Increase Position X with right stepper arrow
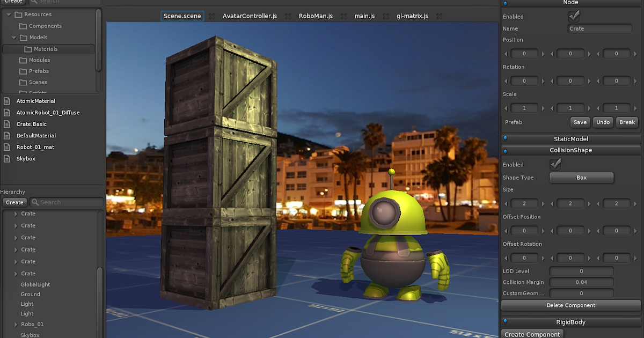Viewport: 644px width, 338px height. pos(542,53)
